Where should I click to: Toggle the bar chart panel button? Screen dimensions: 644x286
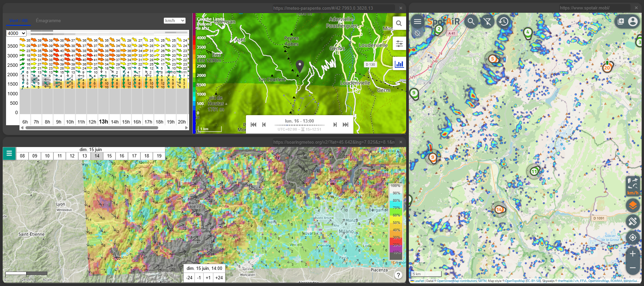(399, 64)
